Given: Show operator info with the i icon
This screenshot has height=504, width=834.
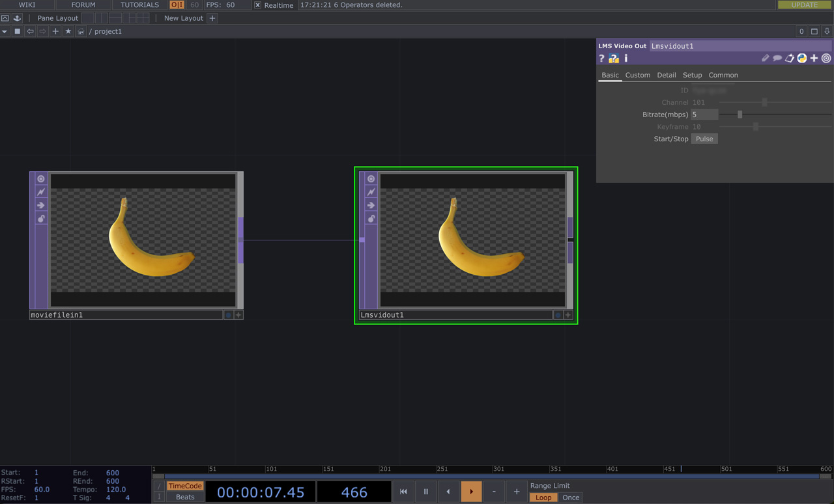Looking at the screenshot, I should (626, 59).
